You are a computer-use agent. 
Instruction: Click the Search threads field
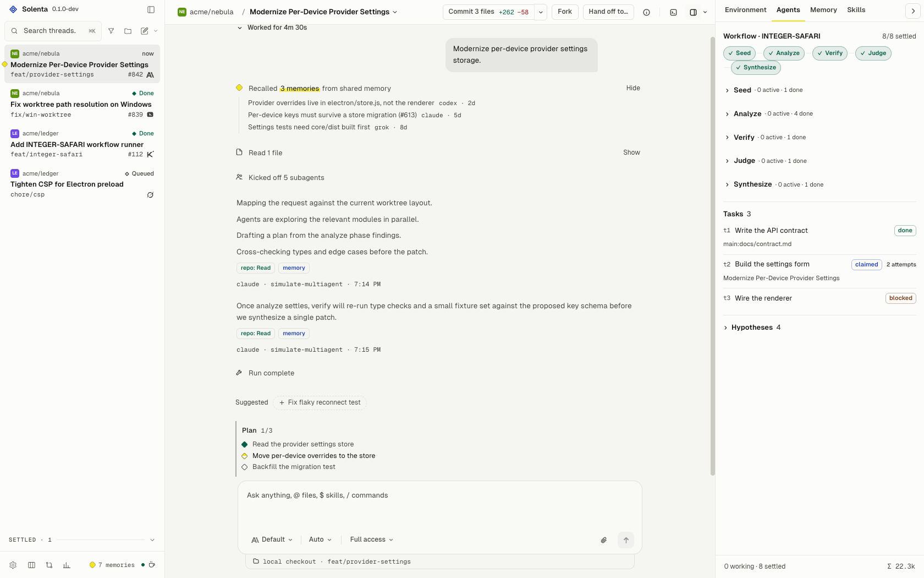53,31
